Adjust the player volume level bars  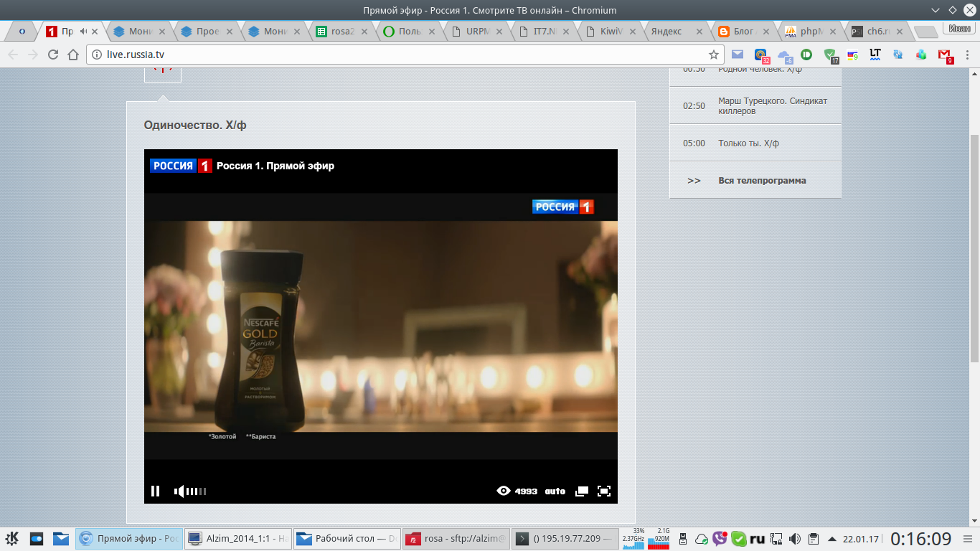197,491
